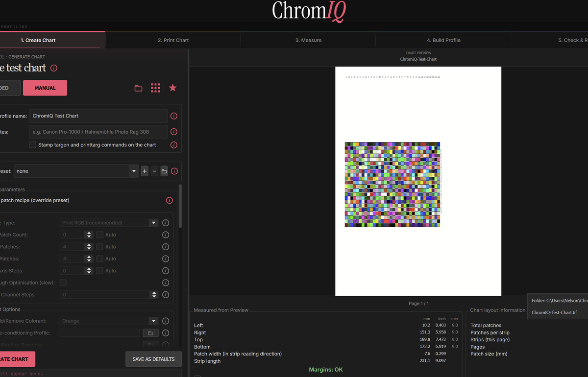Click the SAVE AS DEFAULTS button
This screenshot has width=588, height=377.
click(153, 359)
